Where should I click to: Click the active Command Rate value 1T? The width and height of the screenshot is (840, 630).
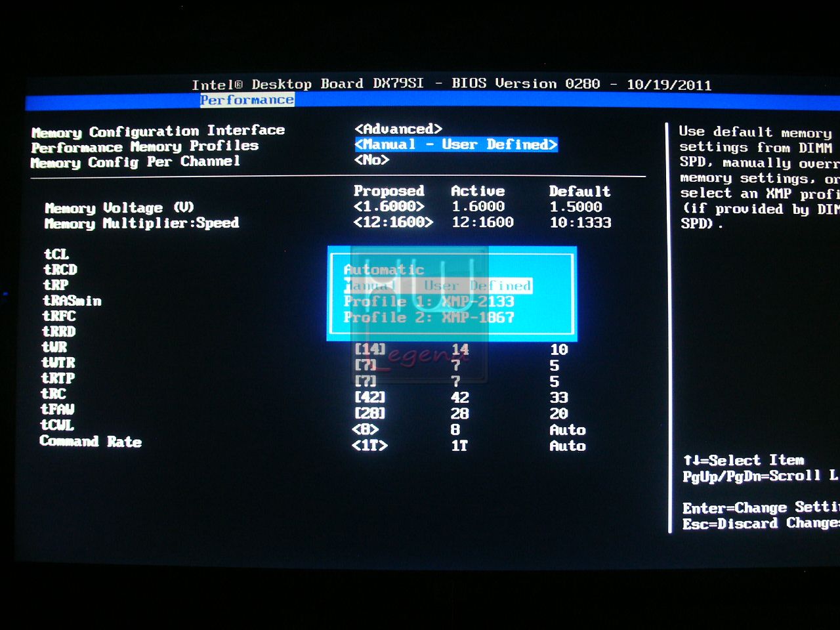pos(459,446)
